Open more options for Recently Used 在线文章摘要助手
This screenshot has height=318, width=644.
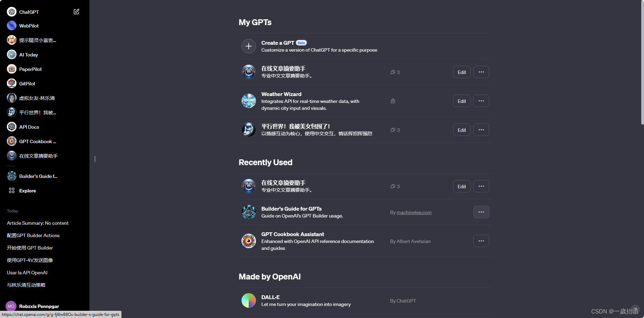pos(481,186)
